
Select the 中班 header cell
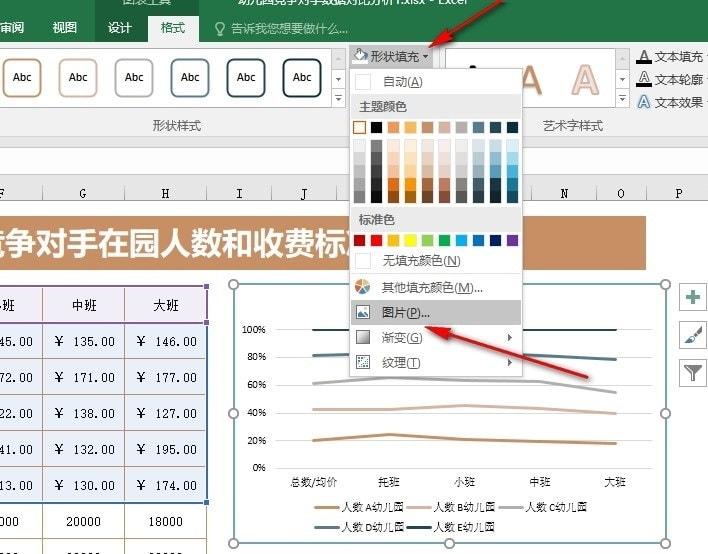coord(84,305)
